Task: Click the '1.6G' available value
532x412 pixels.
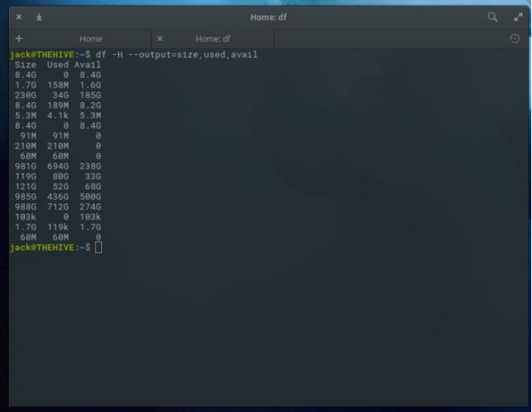Action: point(91,85)
